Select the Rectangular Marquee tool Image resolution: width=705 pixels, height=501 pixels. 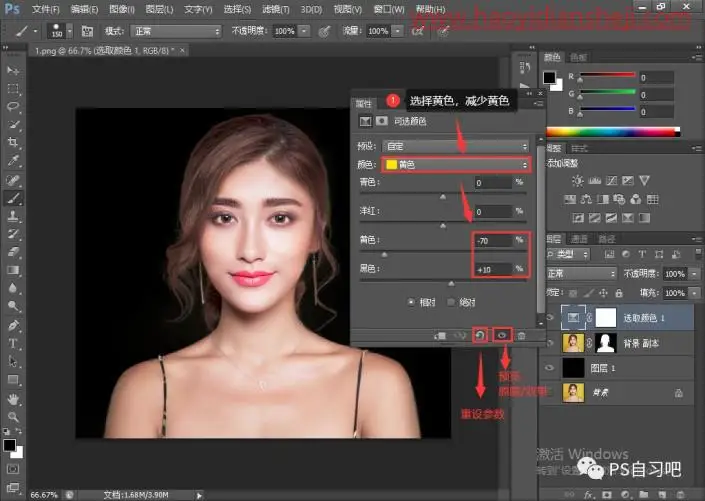[13, 89]
